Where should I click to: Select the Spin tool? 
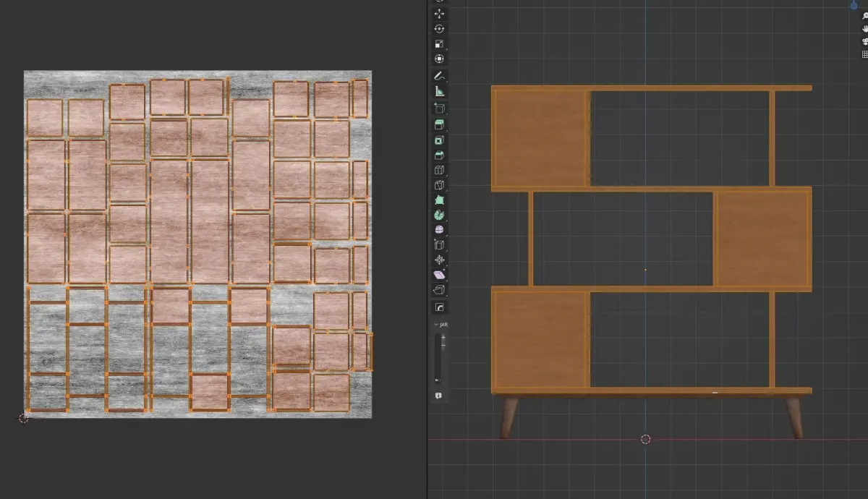(x=439, y=216)
